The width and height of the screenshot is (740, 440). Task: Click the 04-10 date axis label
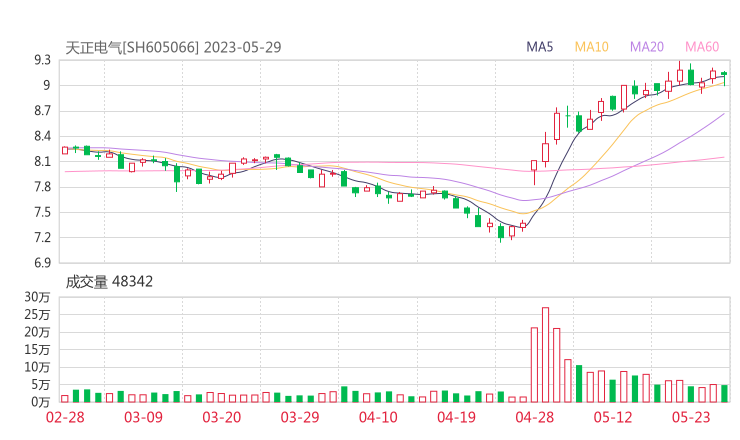click(378, 417)
